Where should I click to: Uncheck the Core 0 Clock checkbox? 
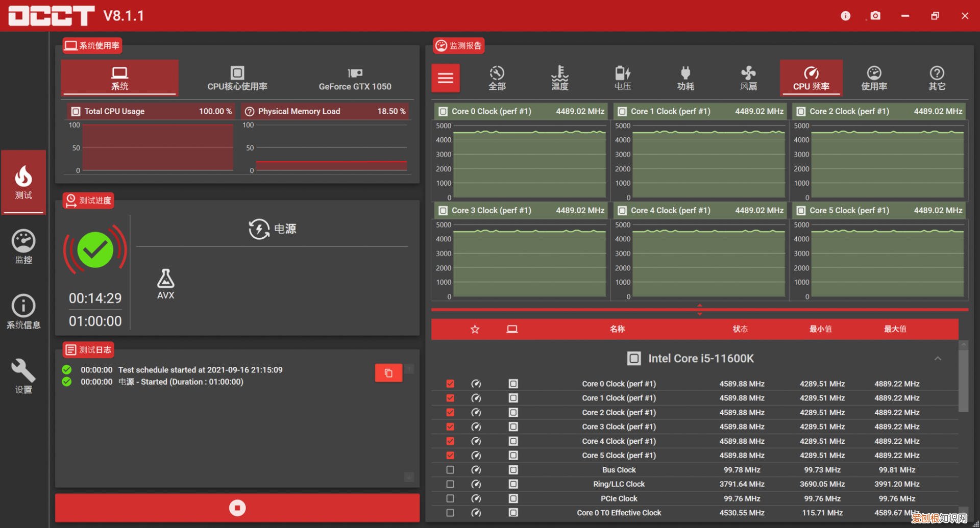coord(450,384)
